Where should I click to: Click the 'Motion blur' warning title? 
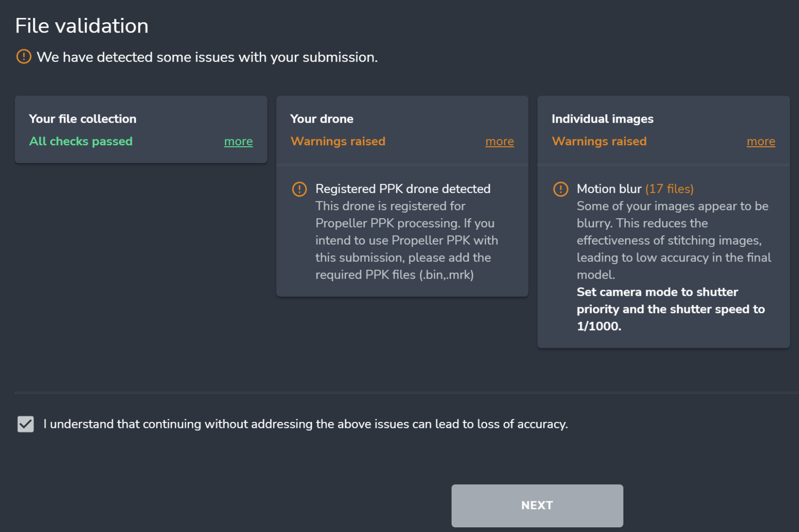[x=609, y=189]
